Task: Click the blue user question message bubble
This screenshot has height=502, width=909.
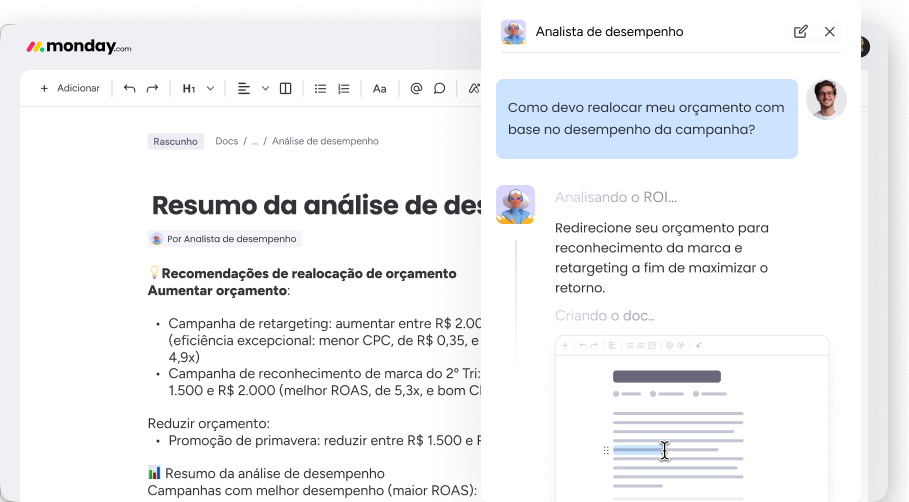Action: [x=646, y=119]
